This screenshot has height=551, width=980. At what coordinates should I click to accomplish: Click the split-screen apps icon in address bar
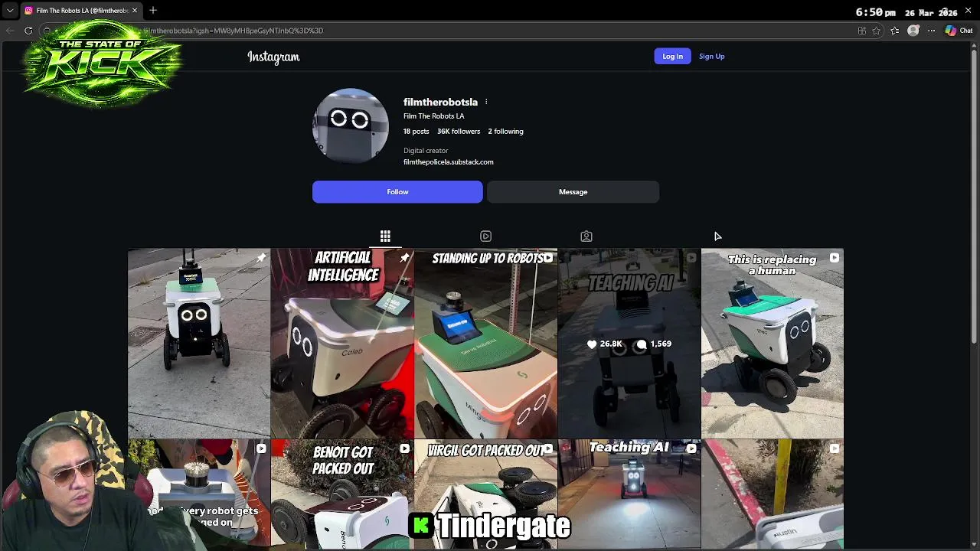(x=862, y=31)
